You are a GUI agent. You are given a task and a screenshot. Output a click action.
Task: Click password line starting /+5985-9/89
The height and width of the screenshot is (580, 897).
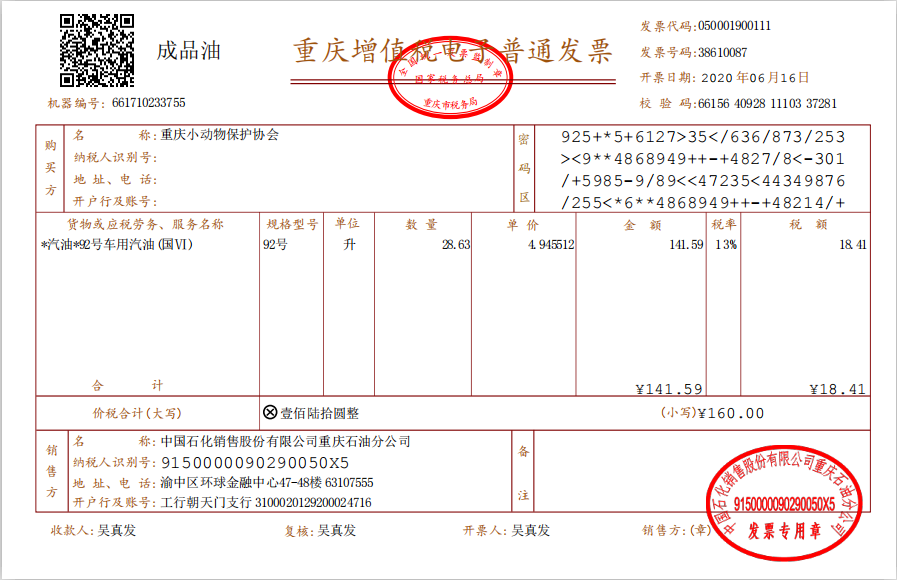coord(703,181)
